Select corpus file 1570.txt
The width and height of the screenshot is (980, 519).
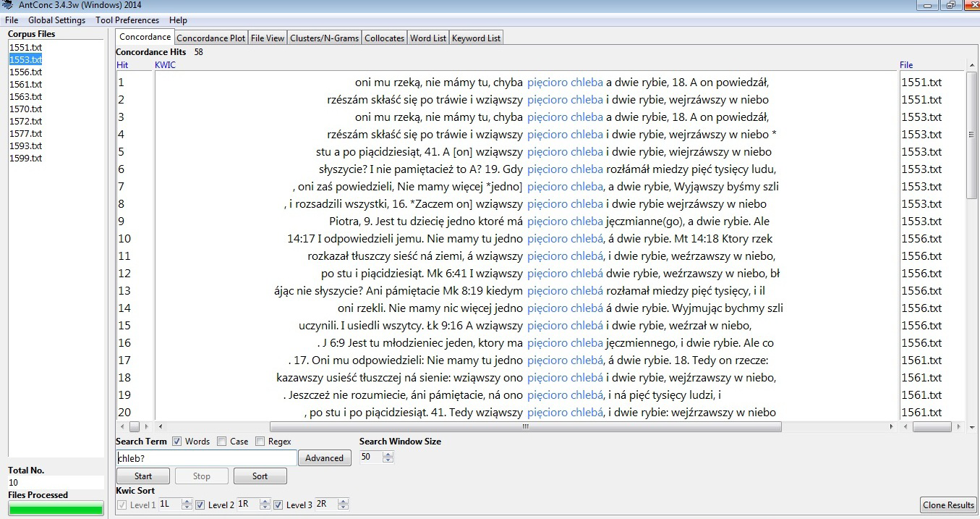(25, 109)
